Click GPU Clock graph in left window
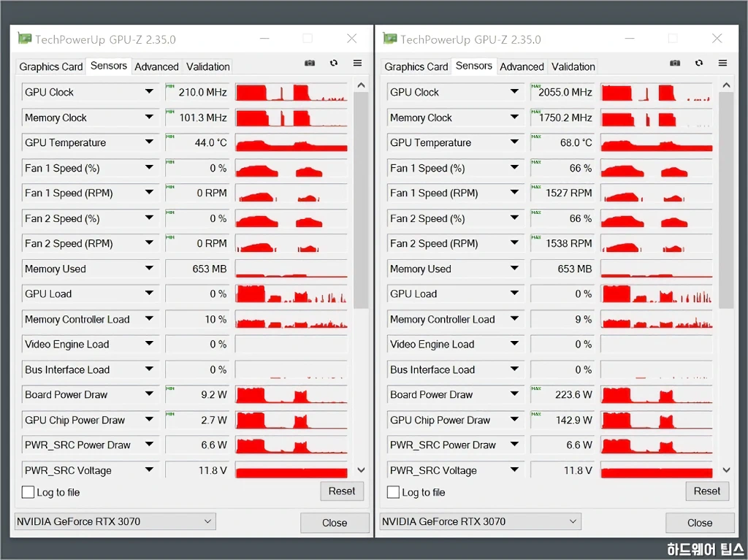This screenshot has height=560, width=748. pyautogui.click(x=291, y=92)
